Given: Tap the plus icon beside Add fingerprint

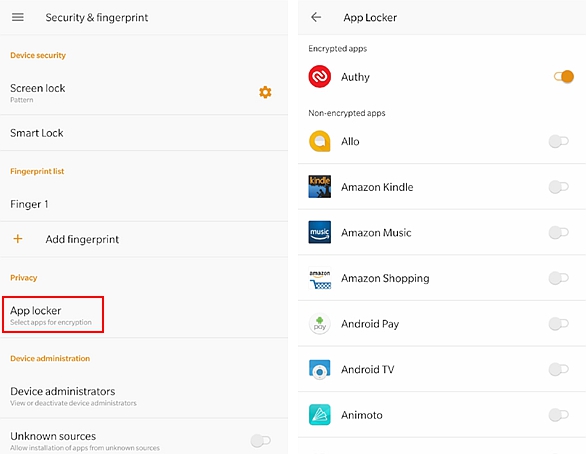Looking at the screenshot, I should click(18, 239).
